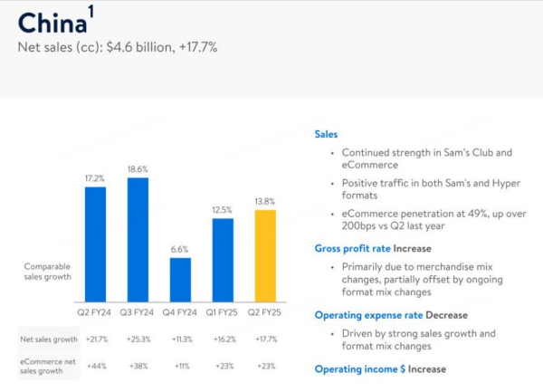Click the +25.3% net sales cell

tap(138, 339)
